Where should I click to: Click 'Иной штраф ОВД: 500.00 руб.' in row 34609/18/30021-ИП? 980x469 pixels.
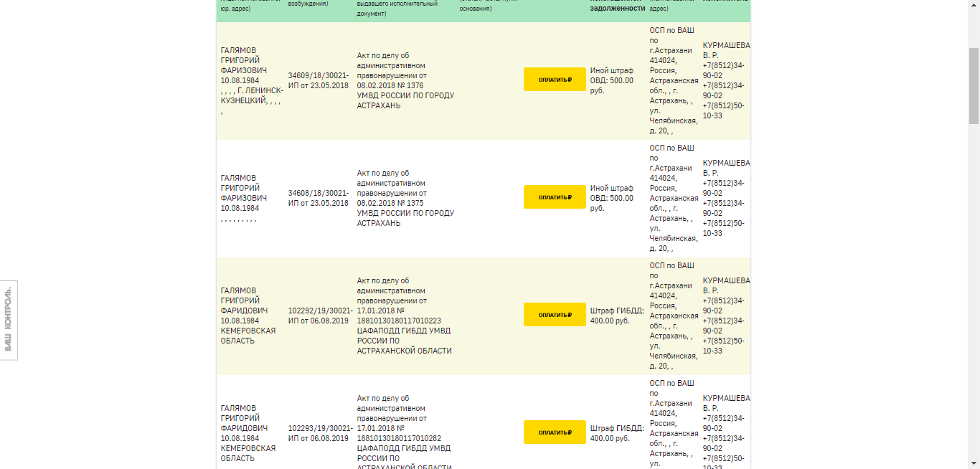612,80
